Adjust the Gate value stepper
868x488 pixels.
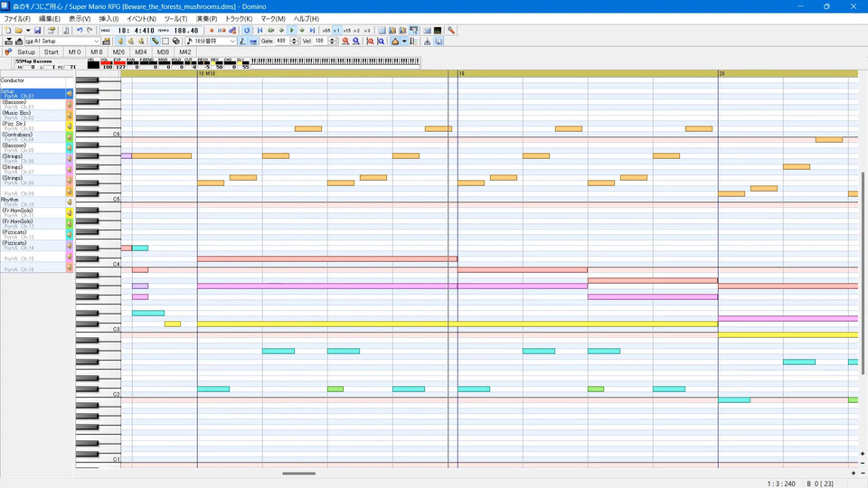click(x=294, y=41)
